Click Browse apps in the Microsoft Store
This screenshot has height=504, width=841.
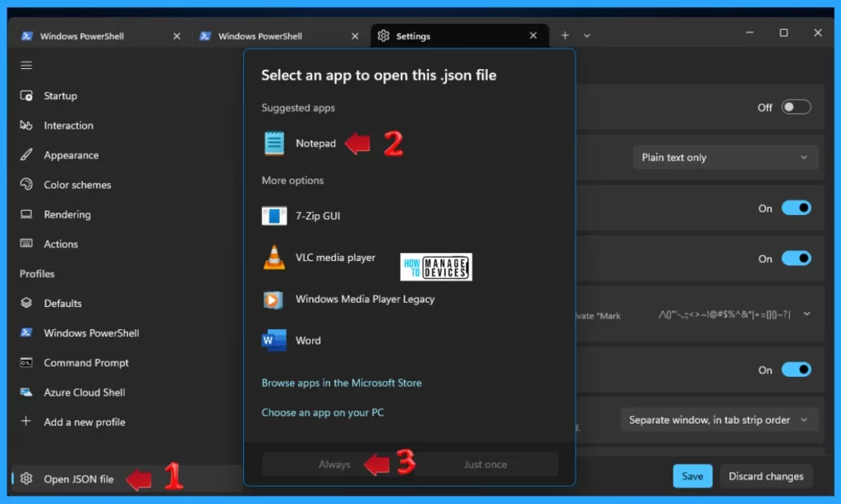341,383
